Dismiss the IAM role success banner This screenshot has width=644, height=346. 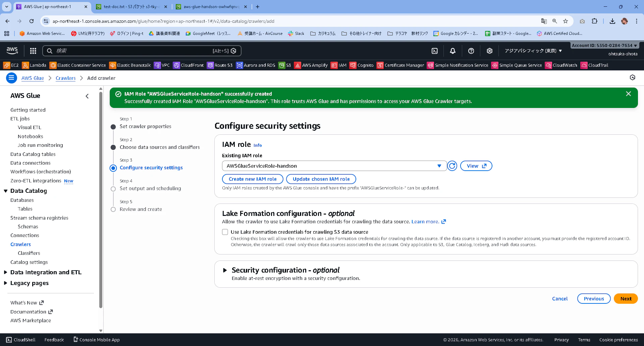629,94
